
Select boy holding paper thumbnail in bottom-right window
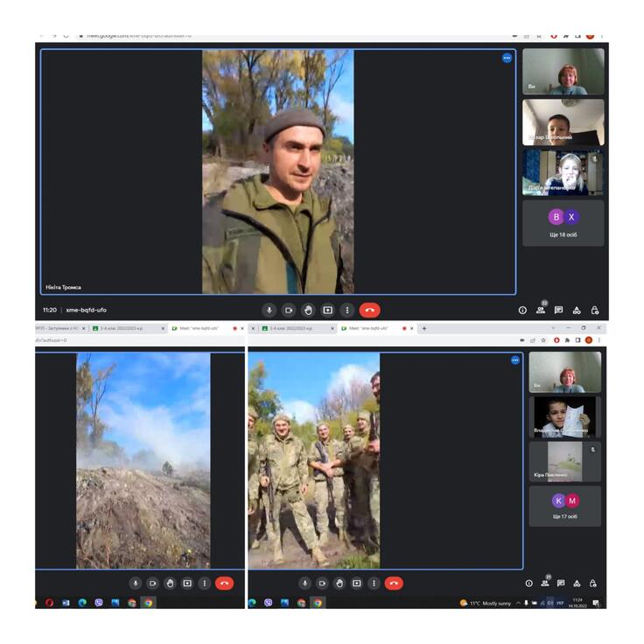click(564, 416)
